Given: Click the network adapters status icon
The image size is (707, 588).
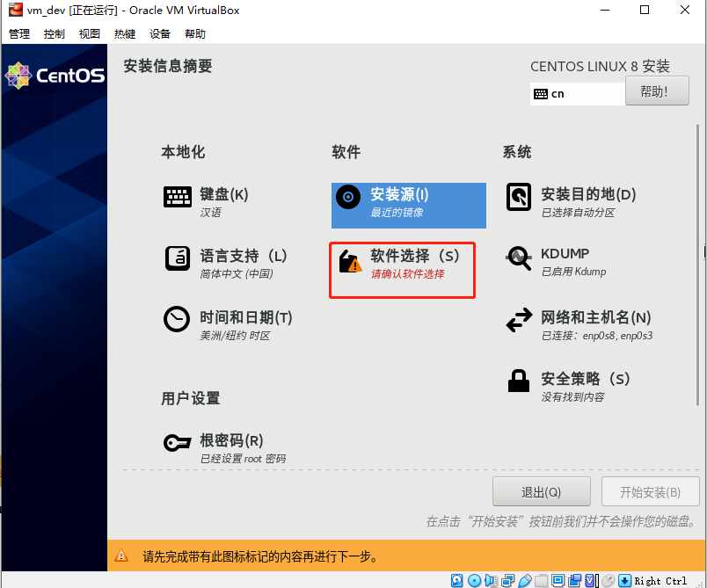Looking at the screenshot, I should pos(507,580).
